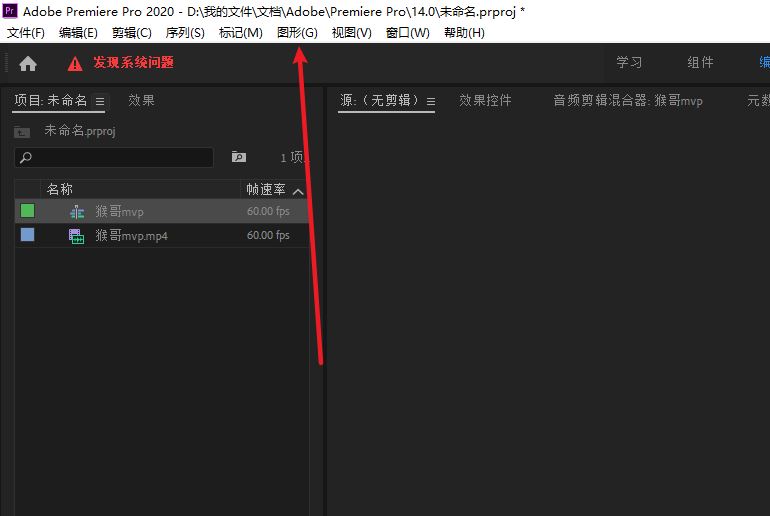Switch to the 效果 panel tab
This screenshot has width=770, height=516.
pos(141,100)
